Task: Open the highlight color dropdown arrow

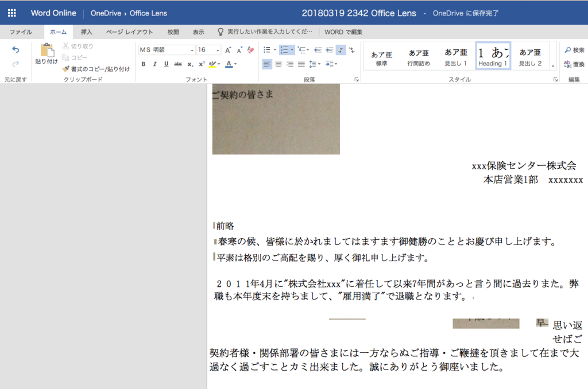Action: (219, 64)
